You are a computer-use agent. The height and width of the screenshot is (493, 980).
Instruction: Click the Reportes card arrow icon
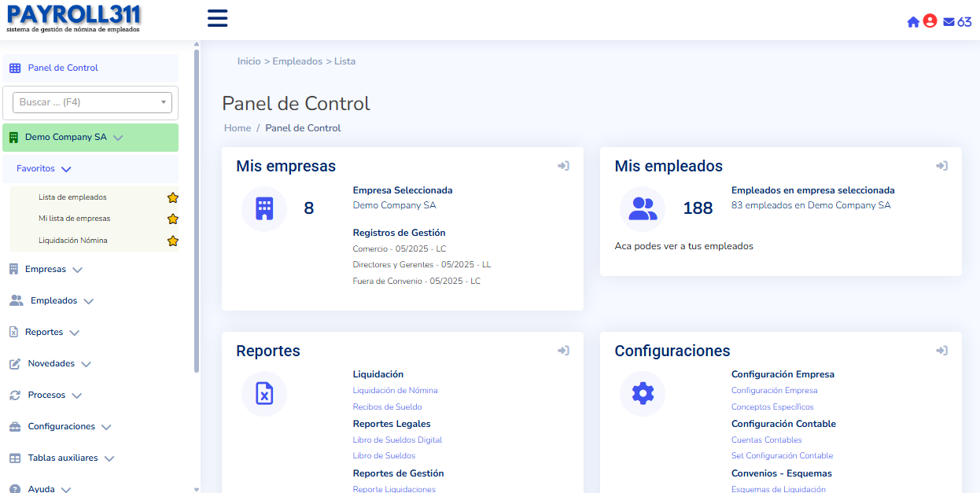pos(563,351)
